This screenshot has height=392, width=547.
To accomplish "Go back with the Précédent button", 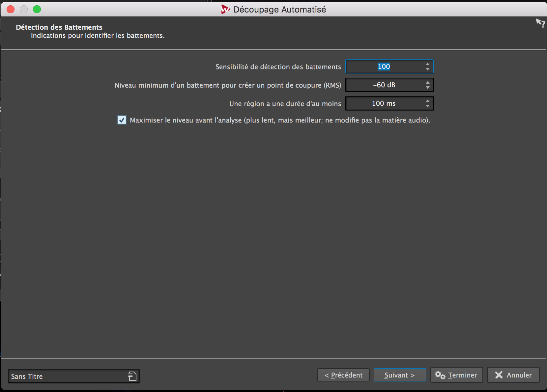I will point(343,375).
